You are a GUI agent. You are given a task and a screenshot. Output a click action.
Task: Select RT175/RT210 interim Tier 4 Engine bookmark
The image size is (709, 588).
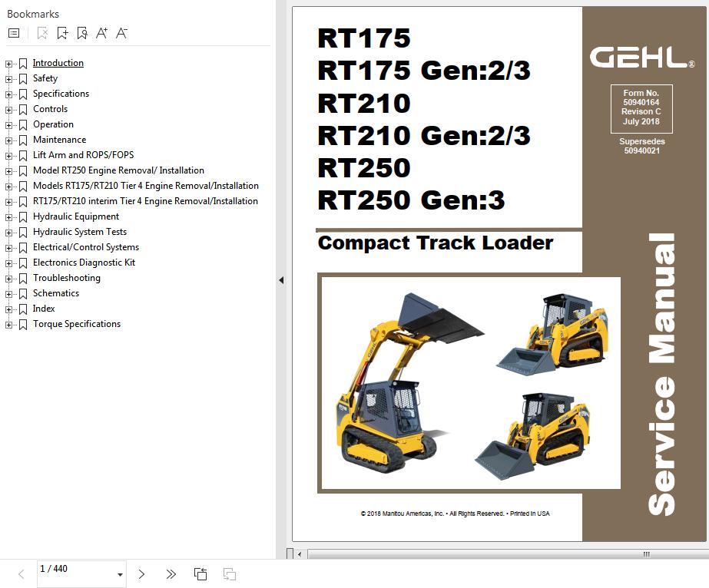[x=145, y=201]
